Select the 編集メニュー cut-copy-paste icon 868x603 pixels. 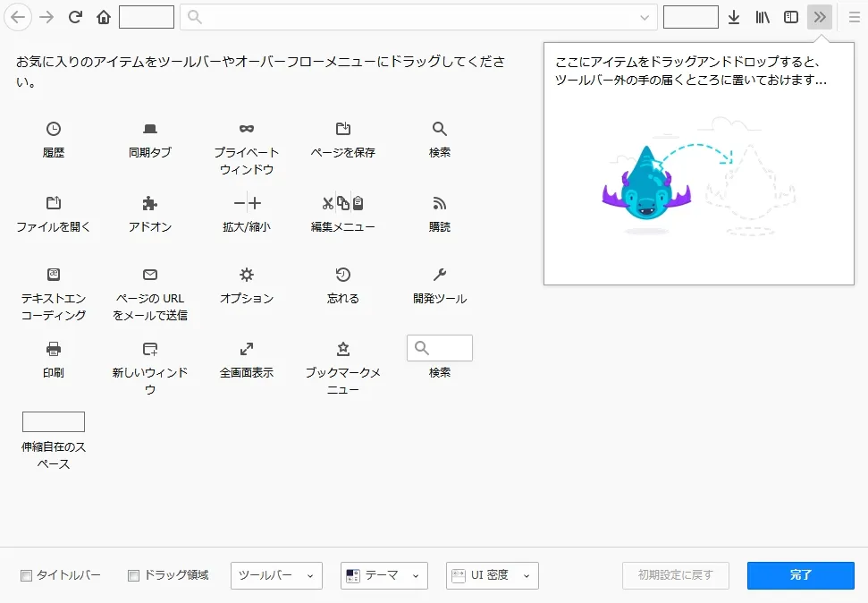coord(343,203)
